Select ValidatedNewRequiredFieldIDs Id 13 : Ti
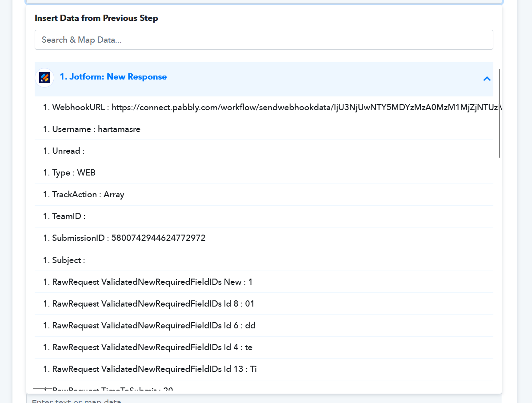 click(264, 369)
